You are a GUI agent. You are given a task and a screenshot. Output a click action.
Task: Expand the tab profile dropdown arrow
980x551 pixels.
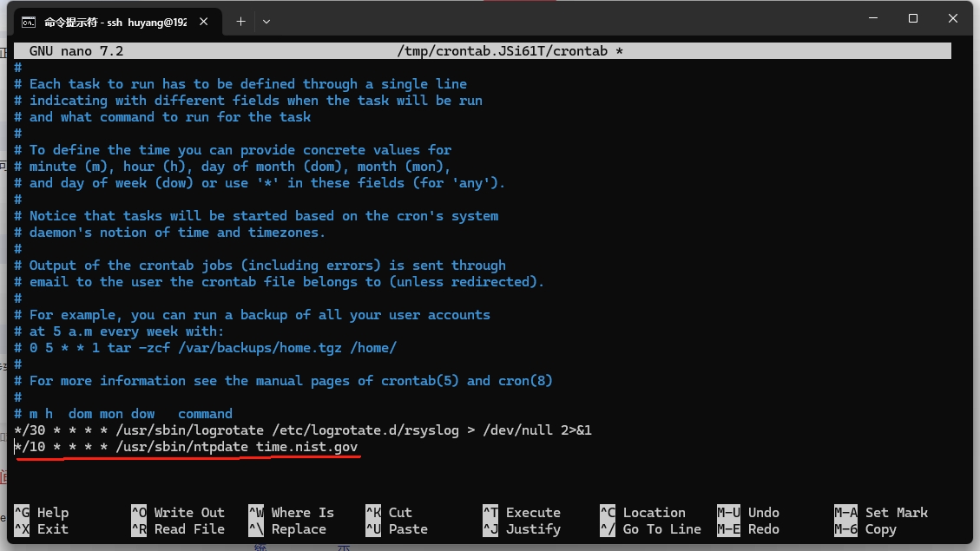point(266,21)
